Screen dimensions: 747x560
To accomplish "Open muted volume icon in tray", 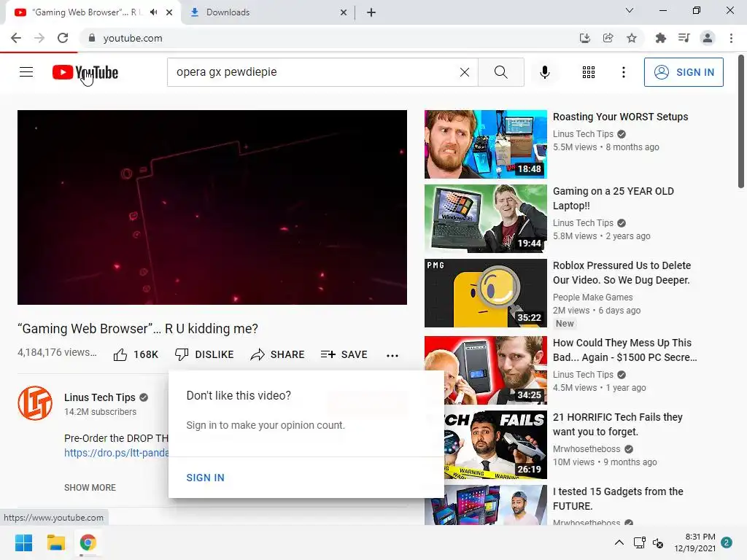I will click(x=658, y=542).
